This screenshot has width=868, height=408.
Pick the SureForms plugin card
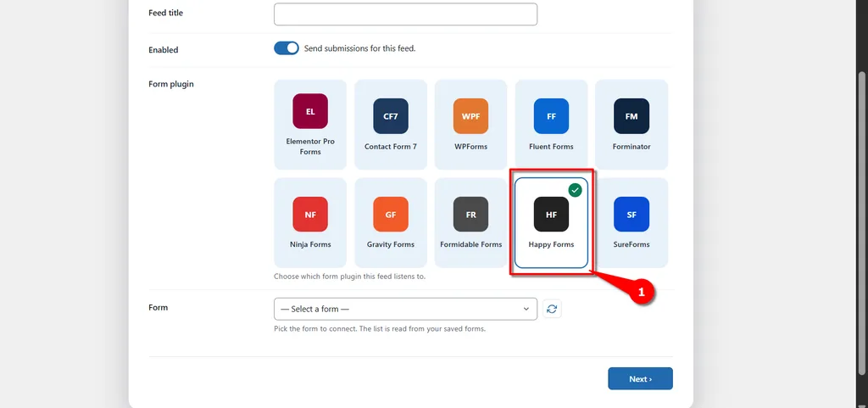[x=631, y=222]
